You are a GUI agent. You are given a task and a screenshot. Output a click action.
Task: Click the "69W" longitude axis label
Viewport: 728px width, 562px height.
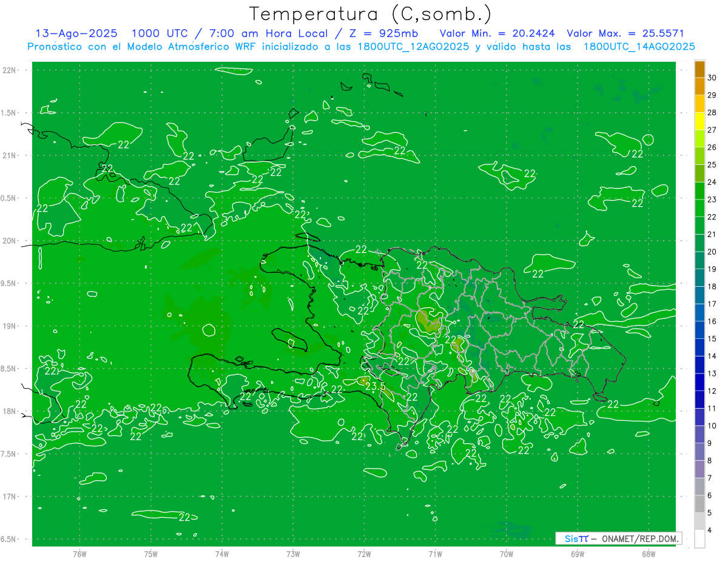pyautogui.click(x=578, y=554)
